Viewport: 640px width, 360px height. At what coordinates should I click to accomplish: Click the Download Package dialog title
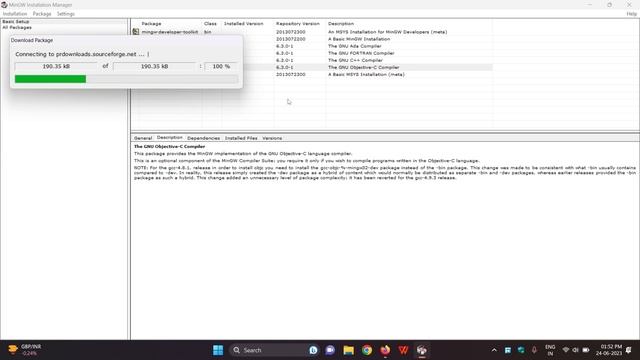(x=32, y=40)
